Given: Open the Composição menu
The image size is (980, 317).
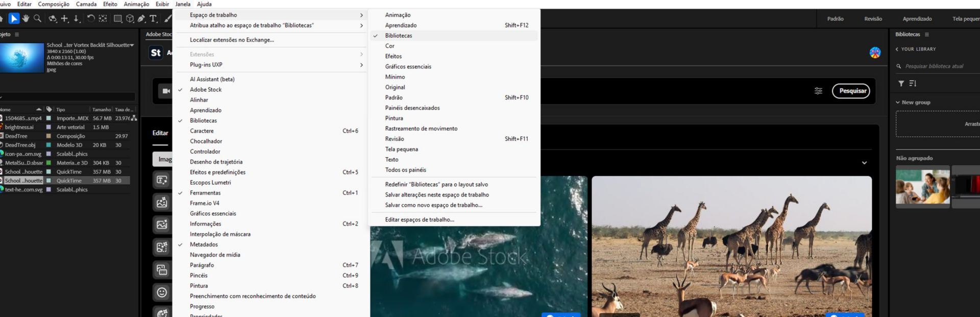Looking at the screenshot, I should coord(54,4).
